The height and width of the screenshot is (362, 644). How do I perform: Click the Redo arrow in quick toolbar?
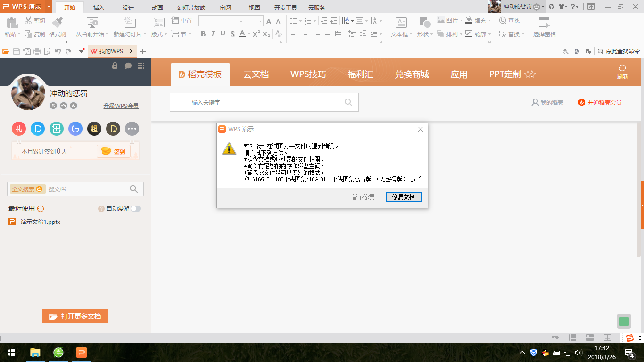68,51
